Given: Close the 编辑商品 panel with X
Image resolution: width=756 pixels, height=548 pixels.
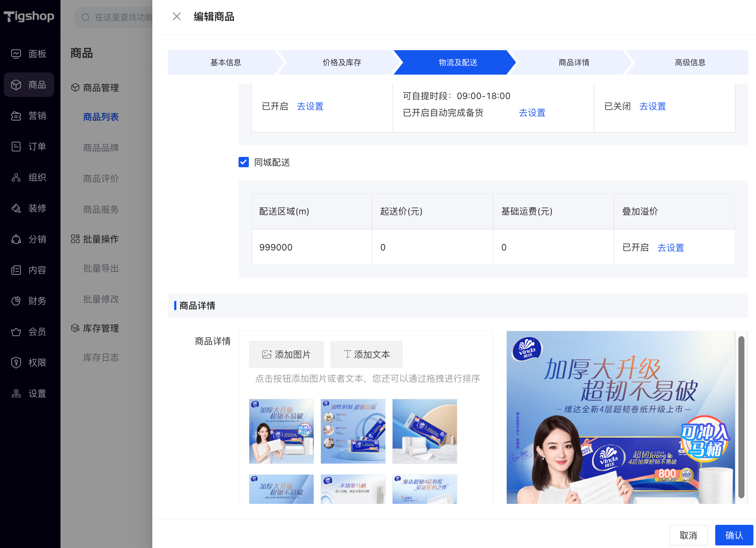Looking at the screenshot, I should [177, 17].
